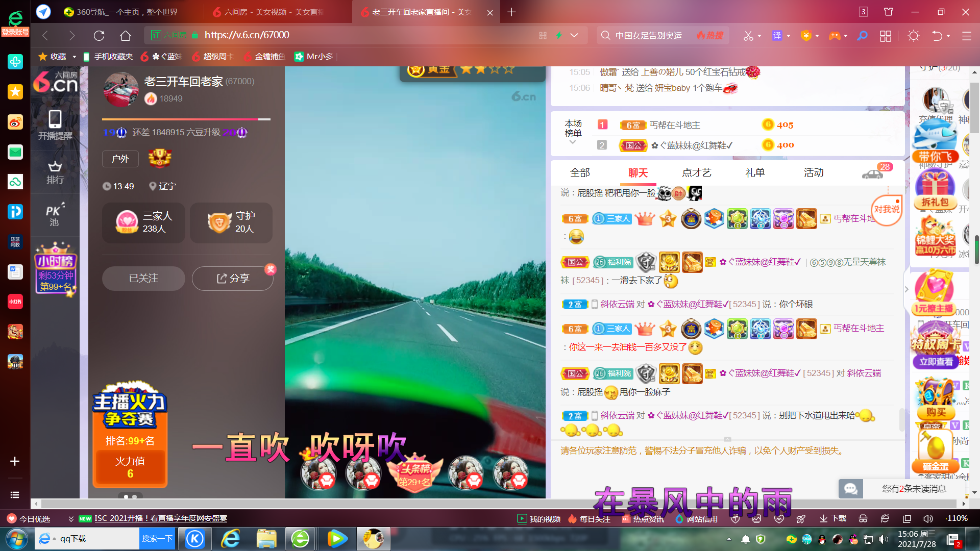
Task: Open the car icon with 28 badge
Action: coord(873,174)
